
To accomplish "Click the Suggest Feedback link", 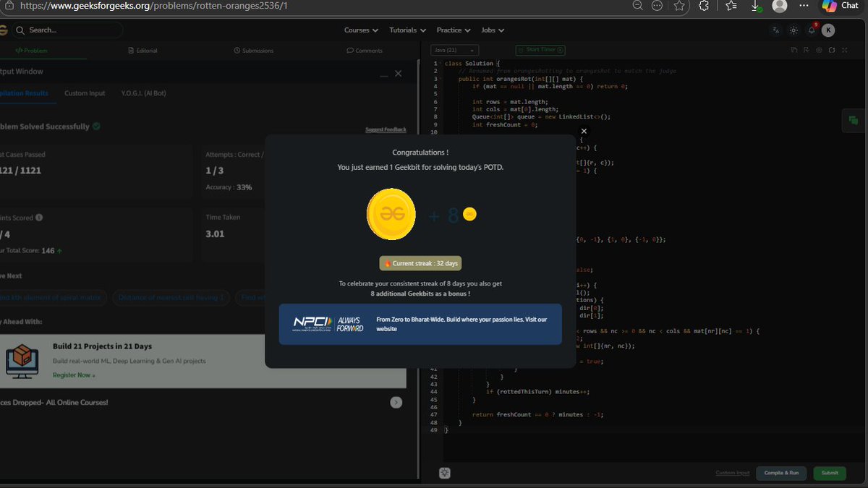I will [386, 129].
